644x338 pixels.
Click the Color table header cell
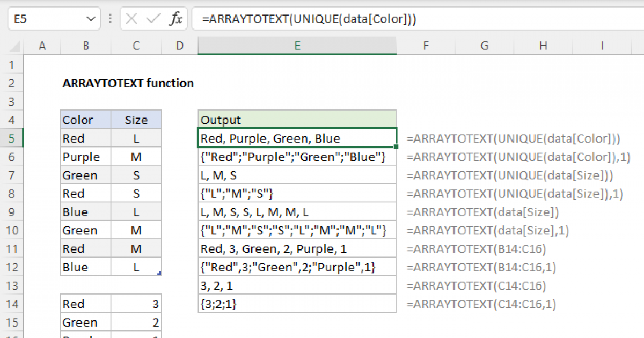click(85, 120)
